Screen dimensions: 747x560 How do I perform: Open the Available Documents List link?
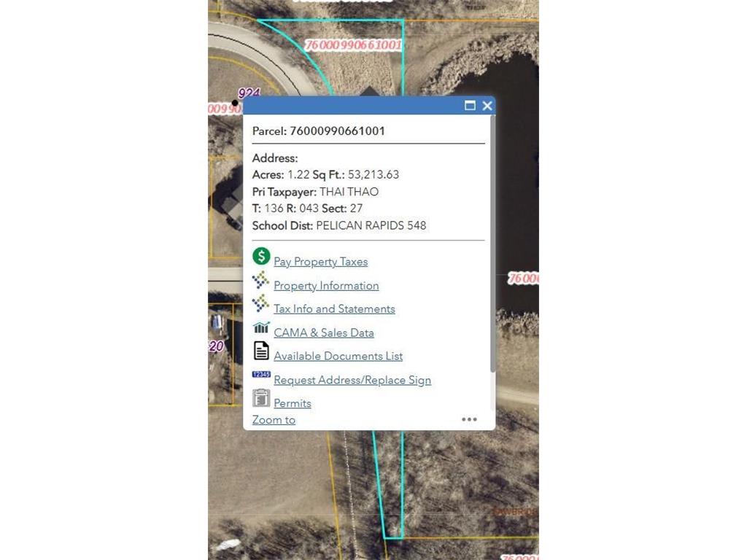(338, 357)
